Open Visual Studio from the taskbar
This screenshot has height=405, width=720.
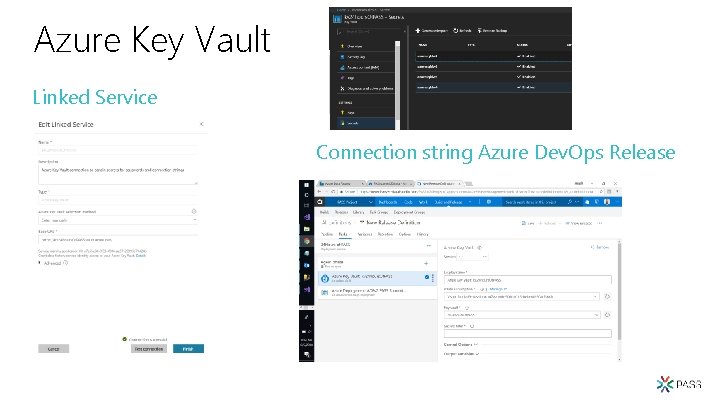point(306,217)
